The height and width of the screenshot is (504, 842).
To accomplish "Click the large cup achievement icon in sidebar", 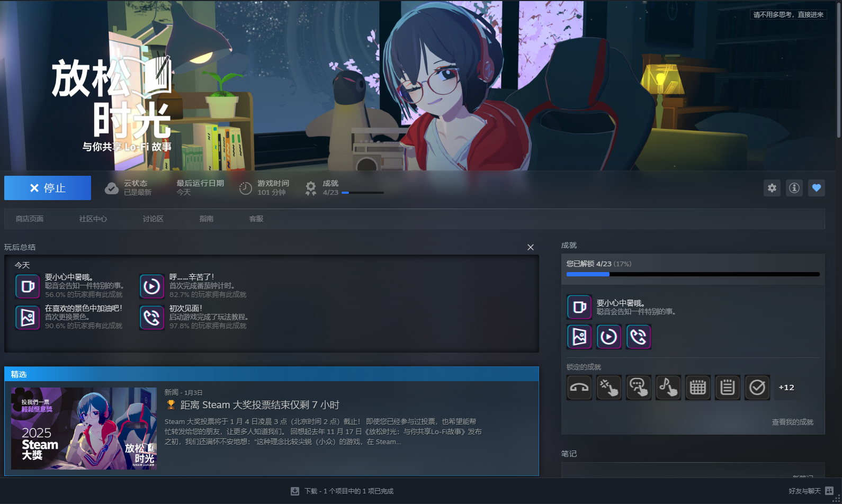I will (x=579, y=307).
